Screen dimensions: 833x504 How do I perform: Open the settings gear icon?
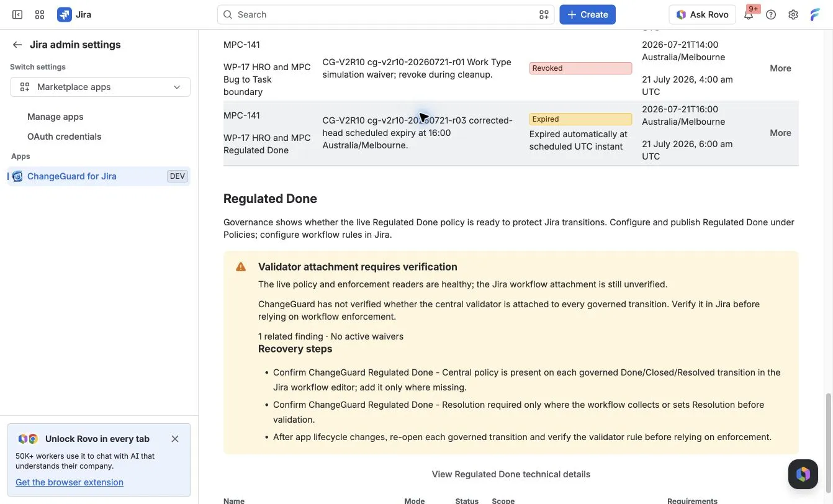pos(793,14)
